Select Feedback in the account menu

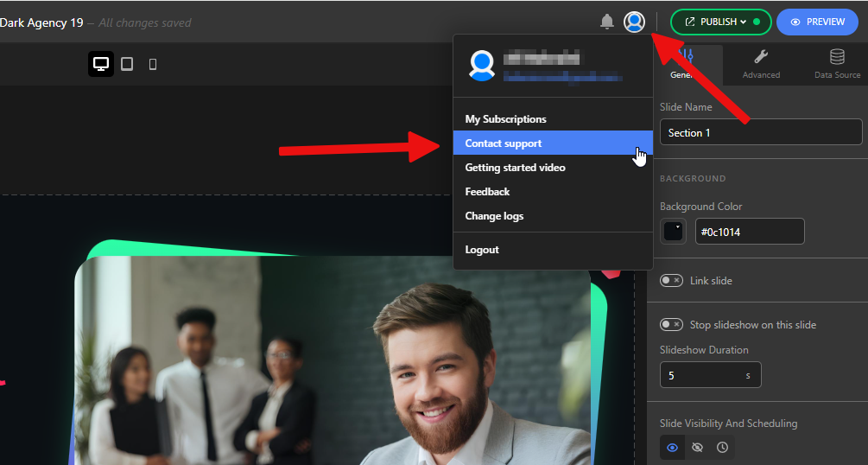[553, 192]
